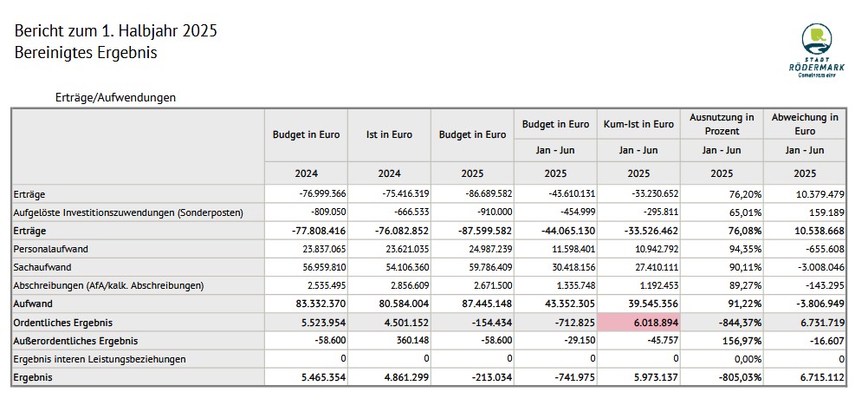The height and width of the screenshot is (418, 868).
Task: Select the Sachaufwand row label
Action: 43,267
